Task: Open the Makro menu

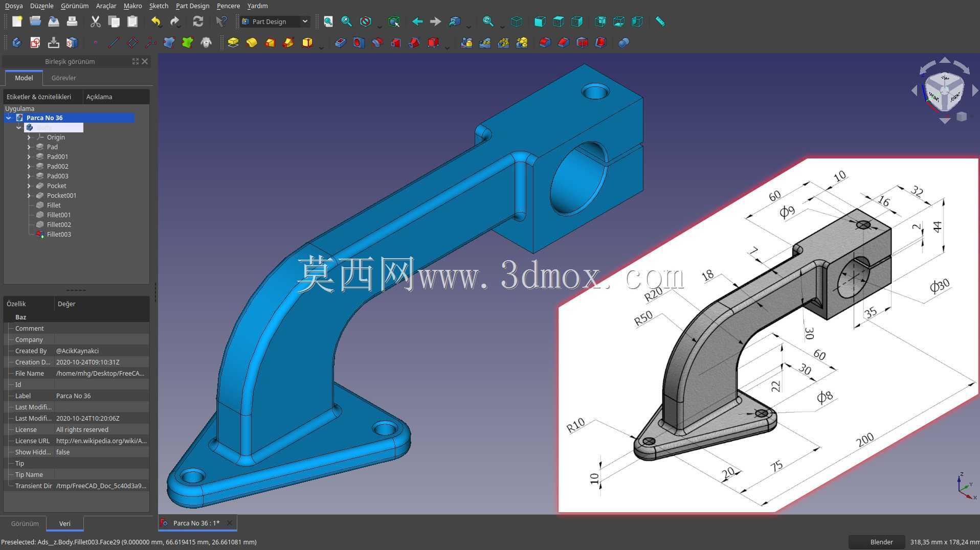Action: [133, 6]
